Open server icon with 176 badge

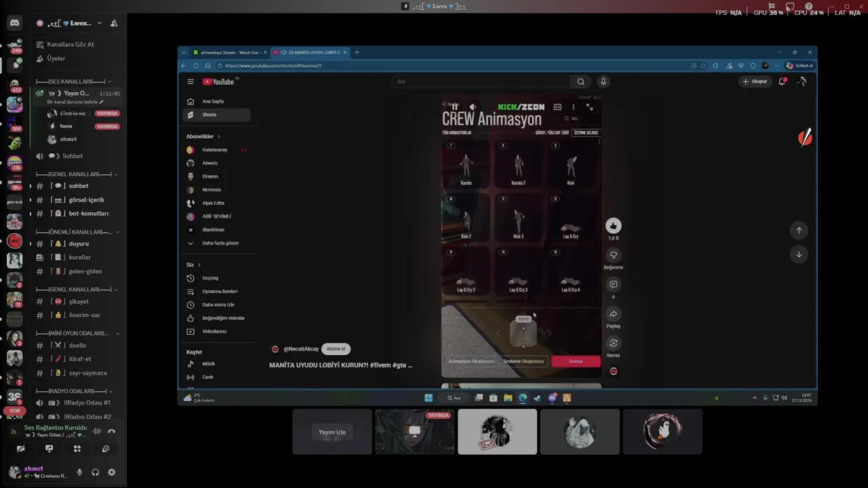pyautogui.click(x=14, y=163)
